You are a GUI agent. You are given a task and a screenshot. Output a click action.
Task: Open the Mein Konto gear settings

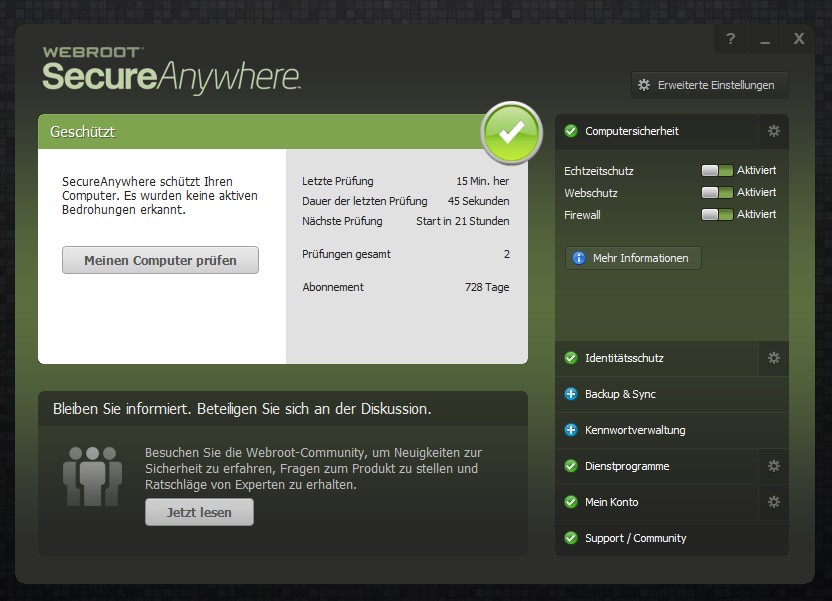coord(773,502)
